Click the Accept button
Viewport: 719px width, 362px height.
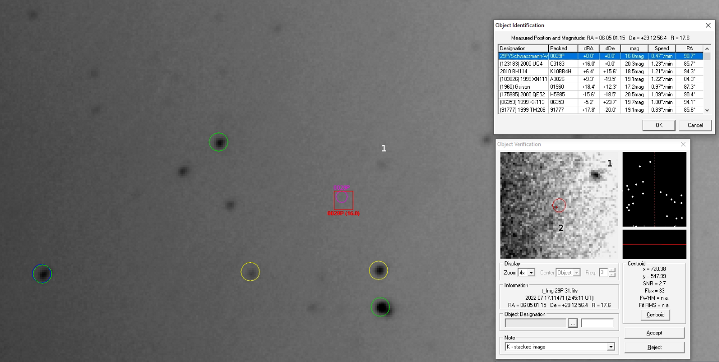coord(654,333)
